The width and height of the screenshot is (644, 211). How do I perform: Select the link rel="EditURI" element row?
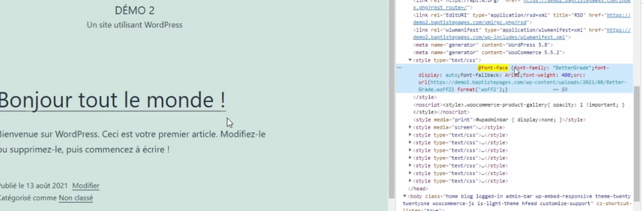[x=522, y=19]
